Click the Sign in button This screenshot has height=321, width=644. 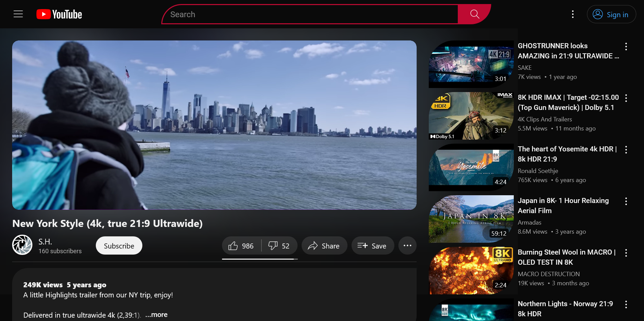(611, 14)
